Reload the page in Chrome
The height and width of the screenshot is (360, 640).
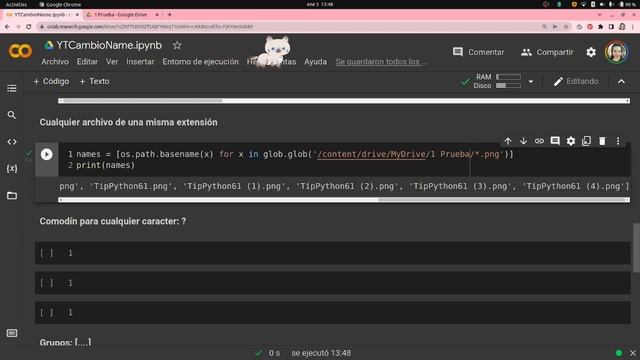coord(28,27)
